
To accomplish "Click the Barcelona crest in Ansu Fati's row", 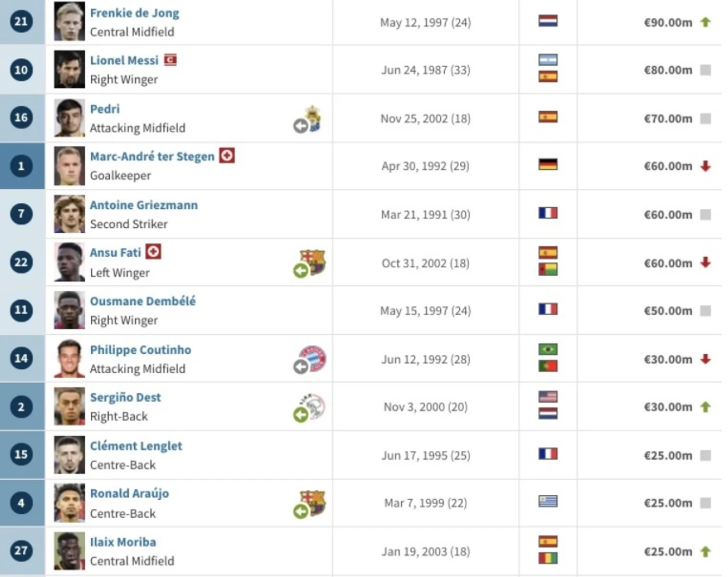I will coord(313,263).
